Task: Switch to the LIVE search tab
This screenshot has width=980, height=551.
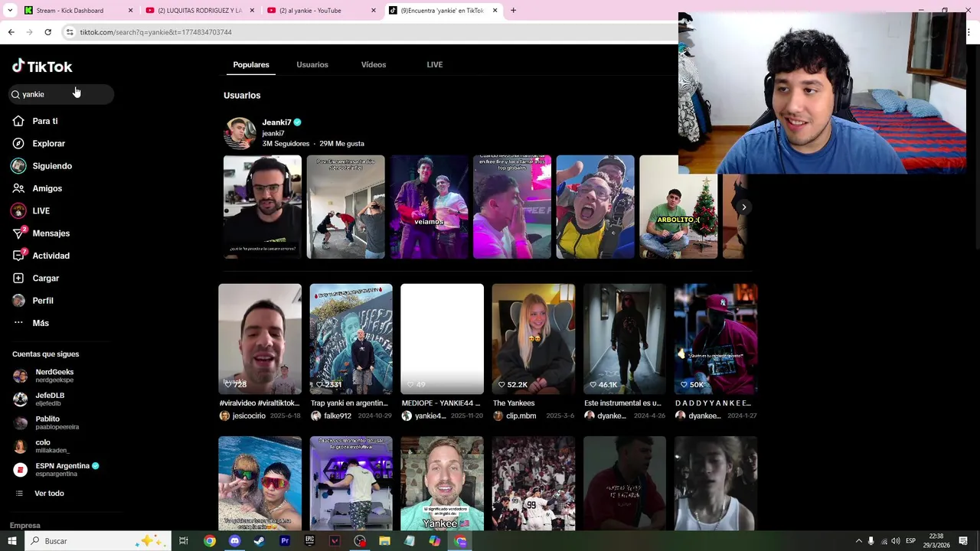Action: [x=435, y=65]
